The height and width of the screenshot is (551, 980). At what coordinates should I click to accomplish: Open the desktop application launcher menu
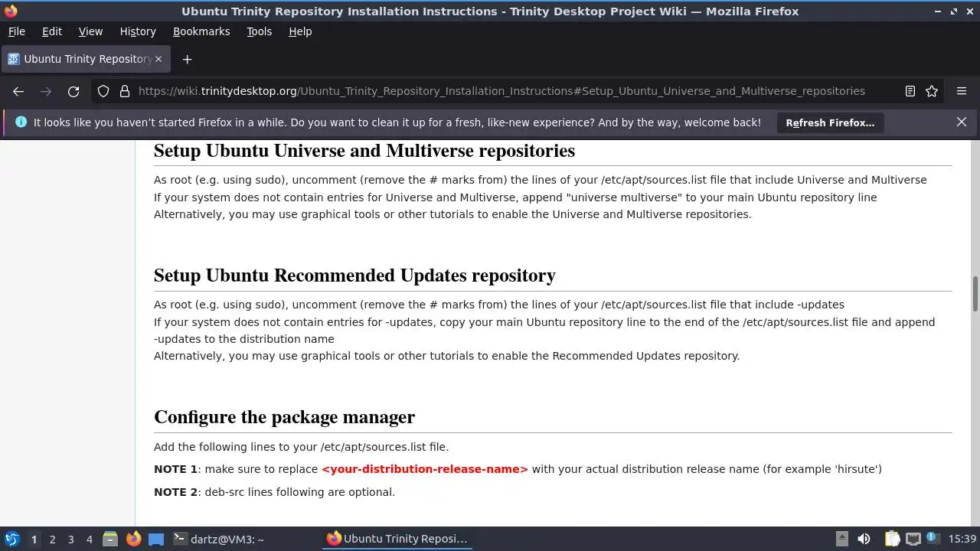click(x=11, y=539)
